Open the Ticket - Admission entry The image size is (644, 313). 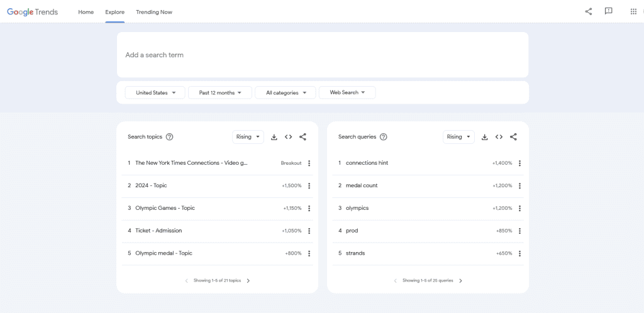[158, 231]
